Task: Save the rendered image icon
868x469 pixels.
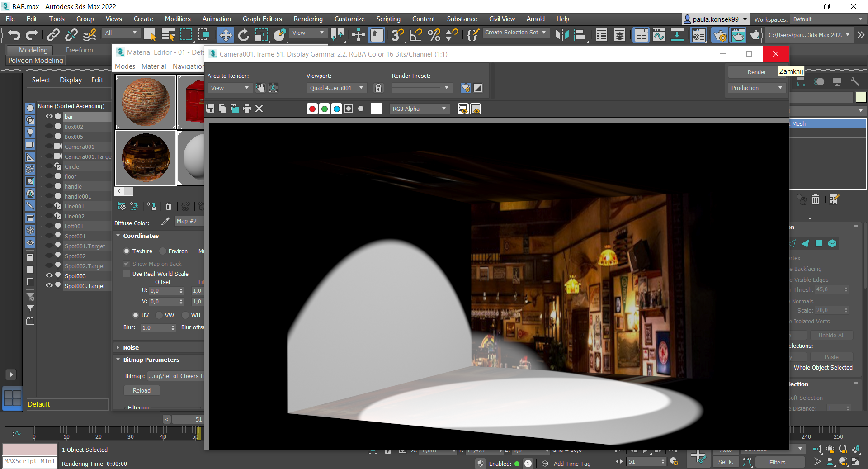Action: tap(210, 109)
